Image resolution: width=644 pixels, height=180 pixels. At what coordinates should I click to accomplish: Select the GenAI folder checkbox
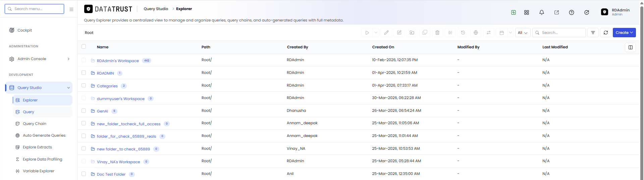coord(84,110)
